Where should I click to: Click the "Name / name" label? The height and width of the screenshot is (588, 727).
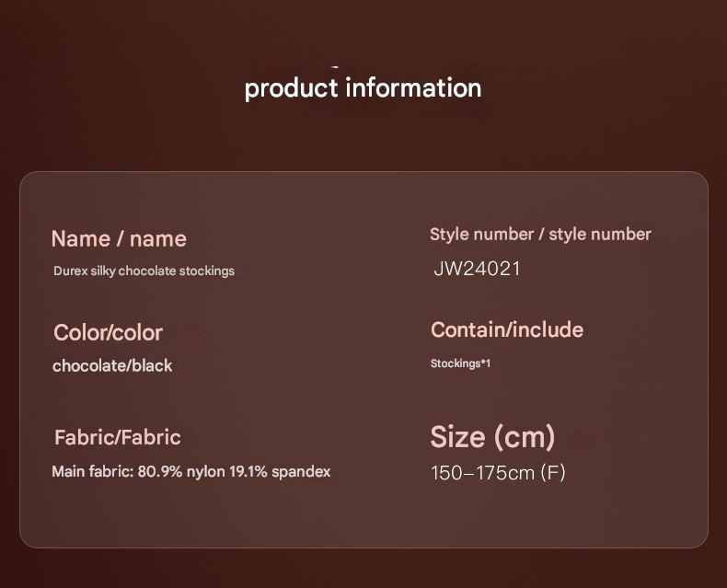(x=119, y=239)
